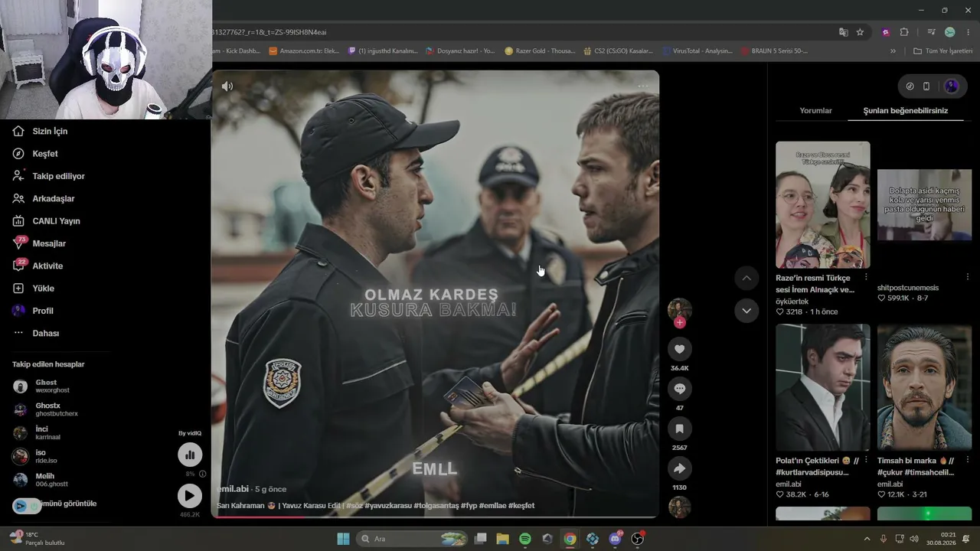Visit öyküertek's profile link
Image resolution: width=980 pixels, height=551 pixels.
(792, 302)
